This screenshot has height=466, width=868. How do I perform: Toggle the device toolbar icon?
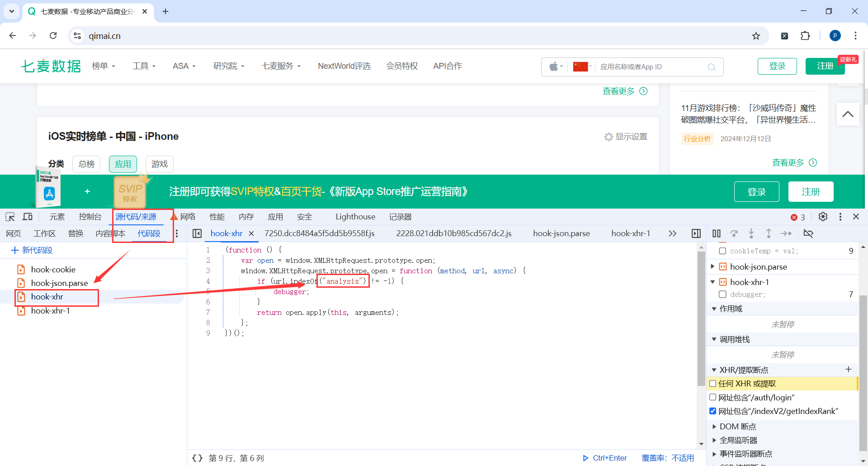pos(28,217)
